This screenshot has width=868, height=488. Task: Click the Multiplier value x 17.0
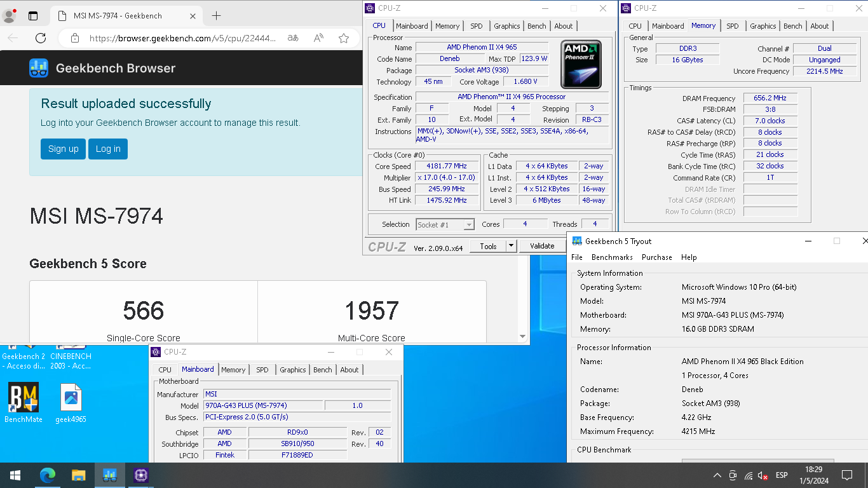pyautogui.click(x=447, y=178)
